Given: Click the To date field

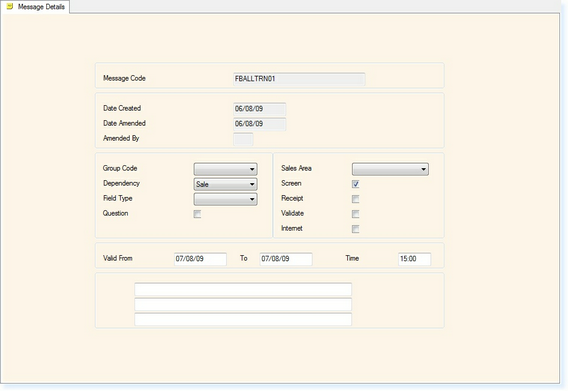Looking at the screenshot, I should 286,259.
